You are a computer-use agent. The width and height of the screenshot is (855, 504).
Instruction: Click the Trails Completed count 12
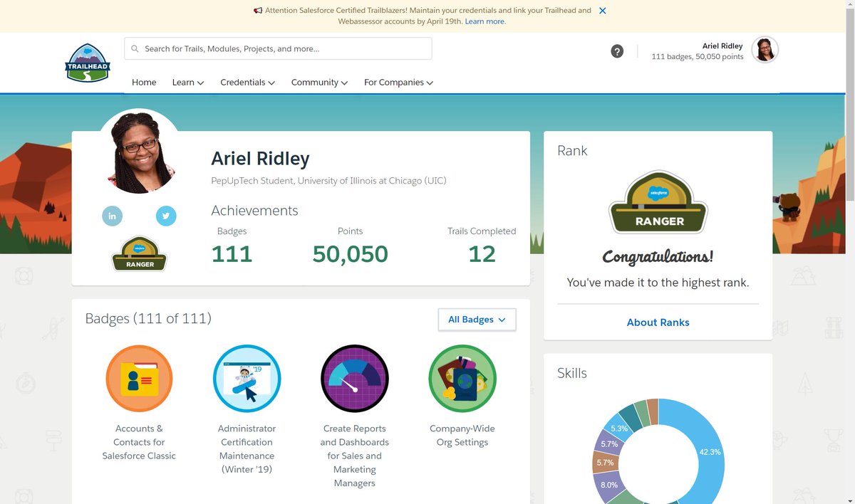click(x=482, y=254)
